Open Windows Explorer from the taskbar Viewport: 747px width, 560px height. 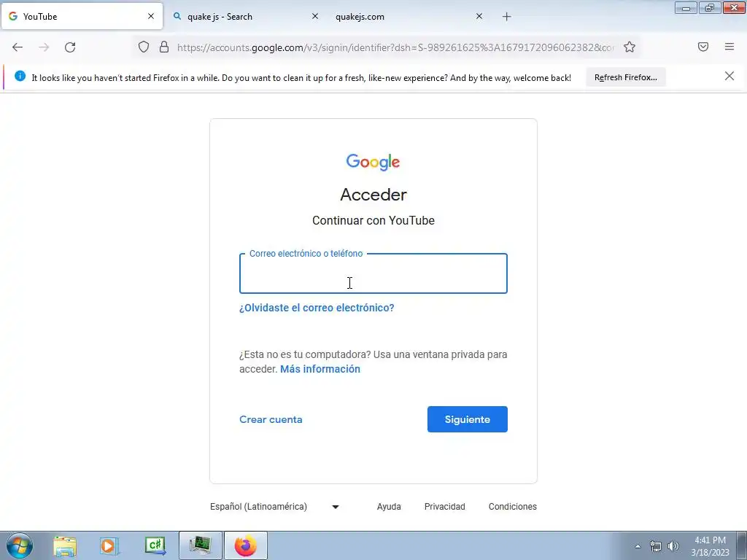pos(65,545)
